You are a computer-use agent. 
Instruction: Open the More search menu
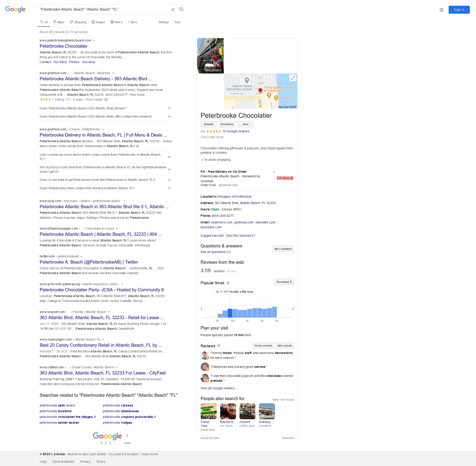pos(132,22)
